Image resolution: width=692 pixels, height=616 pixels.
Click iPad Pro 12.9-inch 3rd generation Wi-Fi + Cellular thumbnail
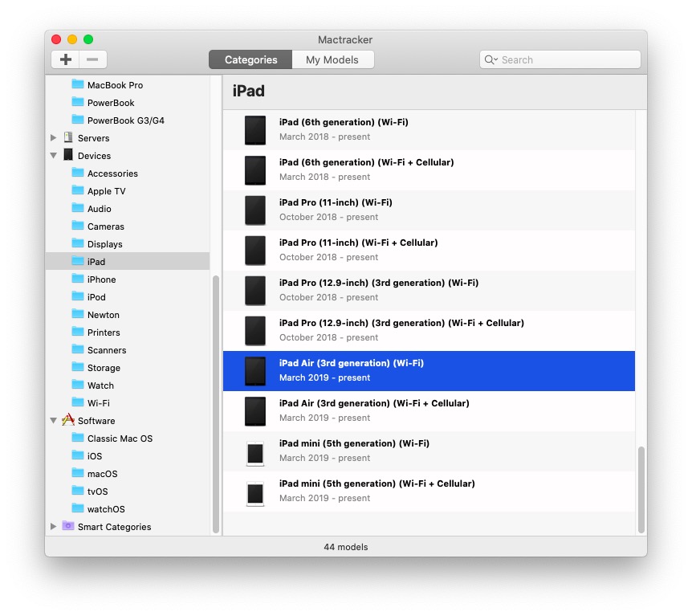tap(255, 331)
